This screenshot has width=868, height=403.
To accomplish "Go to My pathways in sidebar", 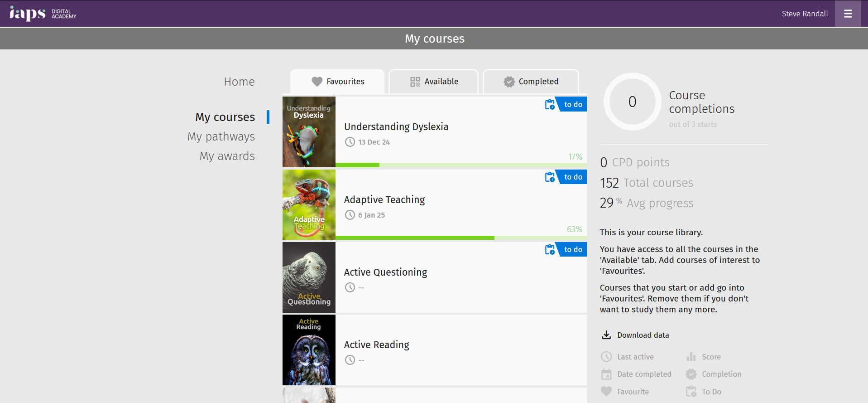I will coord(221,136).
